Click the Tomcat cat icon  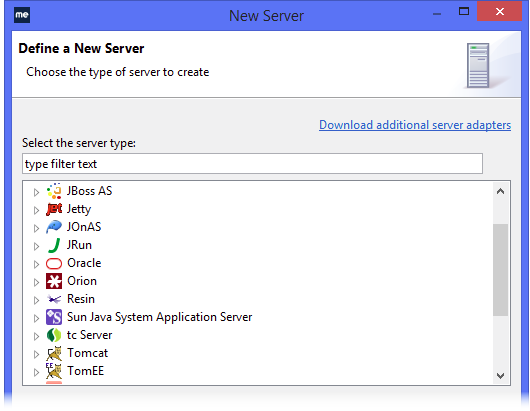[54, 353]
